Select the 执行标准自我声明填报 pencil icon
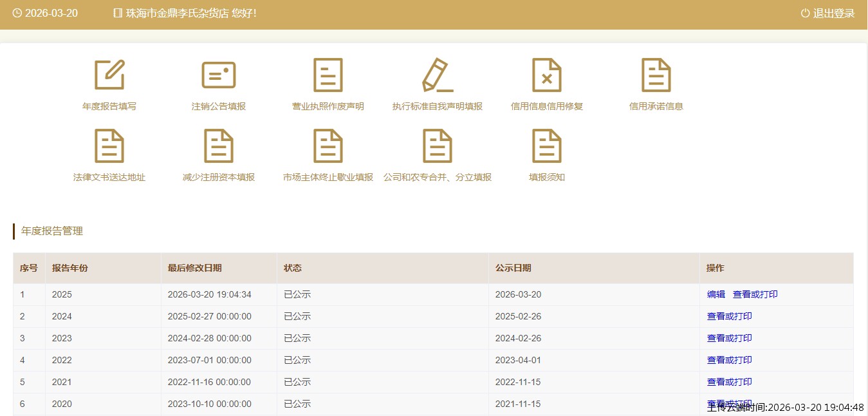 coord(438,75)
